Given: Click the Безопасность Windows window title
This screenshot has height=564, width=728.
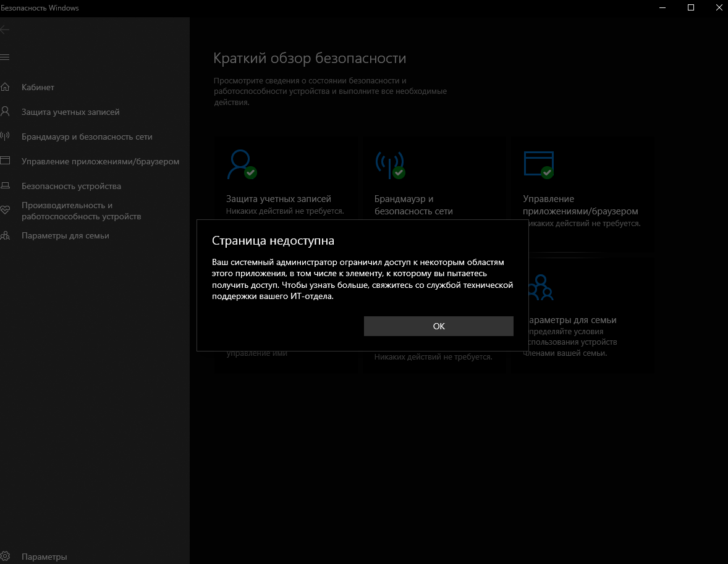Looking at the screenshot, I should click(x=40, y=8).
